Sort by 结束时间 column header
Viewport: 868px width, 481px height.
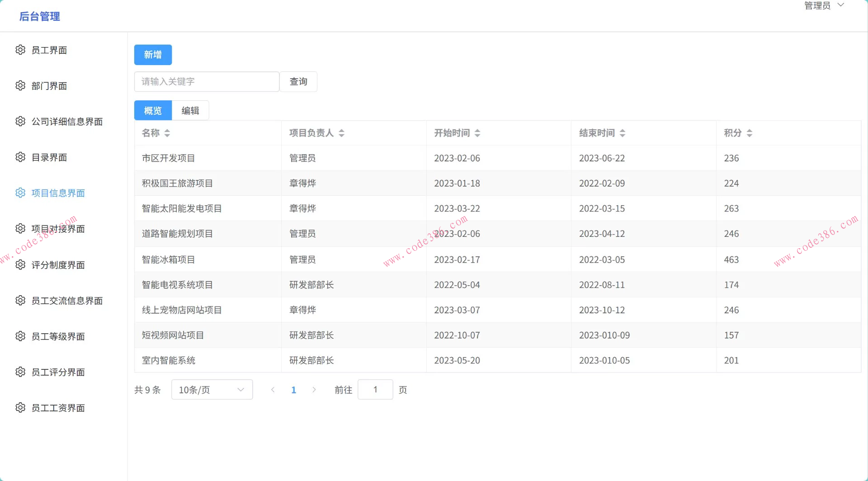[623, 133]
